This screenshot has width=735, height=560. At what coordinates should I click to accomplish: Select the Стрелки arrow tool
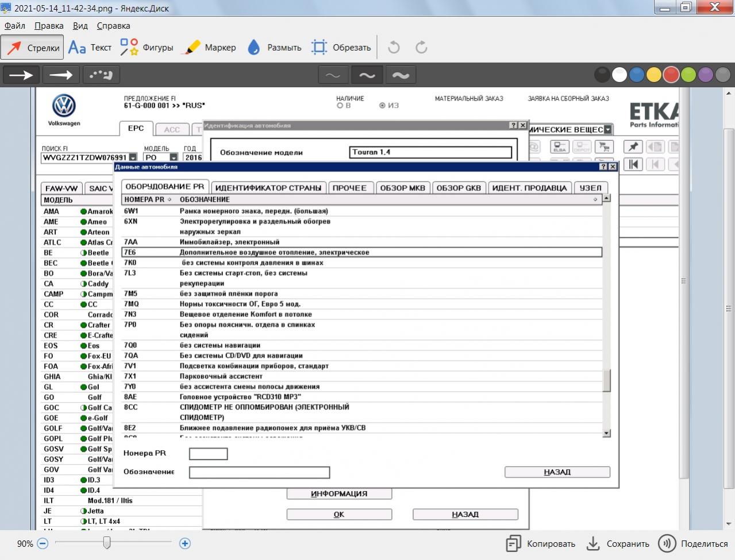32,48
